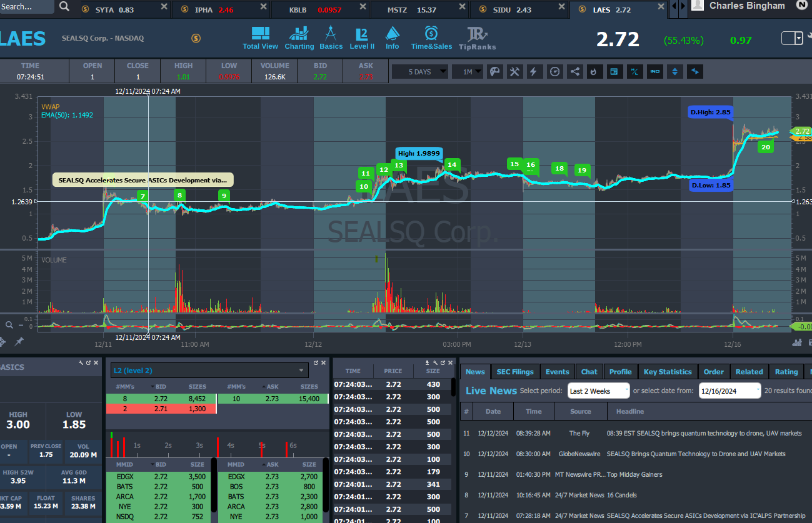Click news marker 7 on chart

point(143,196)
